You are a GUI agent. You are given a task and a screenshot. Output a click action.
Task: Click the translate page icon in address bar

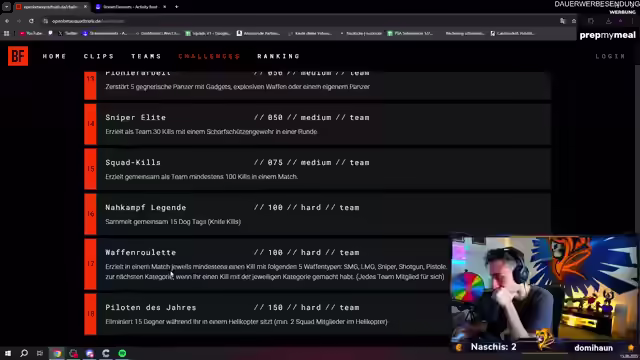coord(563,21)
